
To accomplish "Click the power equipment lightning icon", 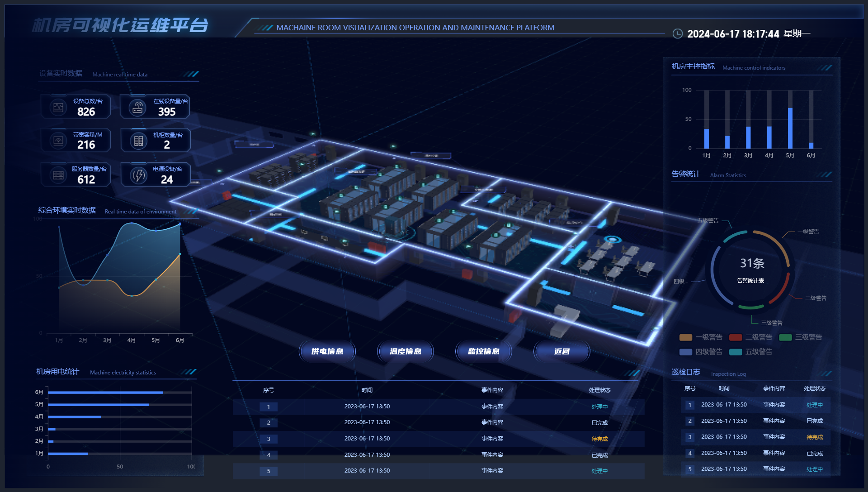I will (139, 175).
